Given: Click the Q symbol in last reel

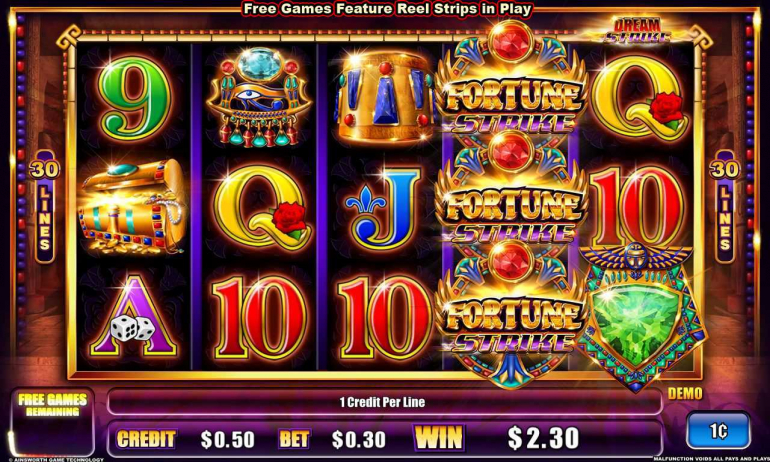Looking at the screenshot, I should (x=638, y=98).
